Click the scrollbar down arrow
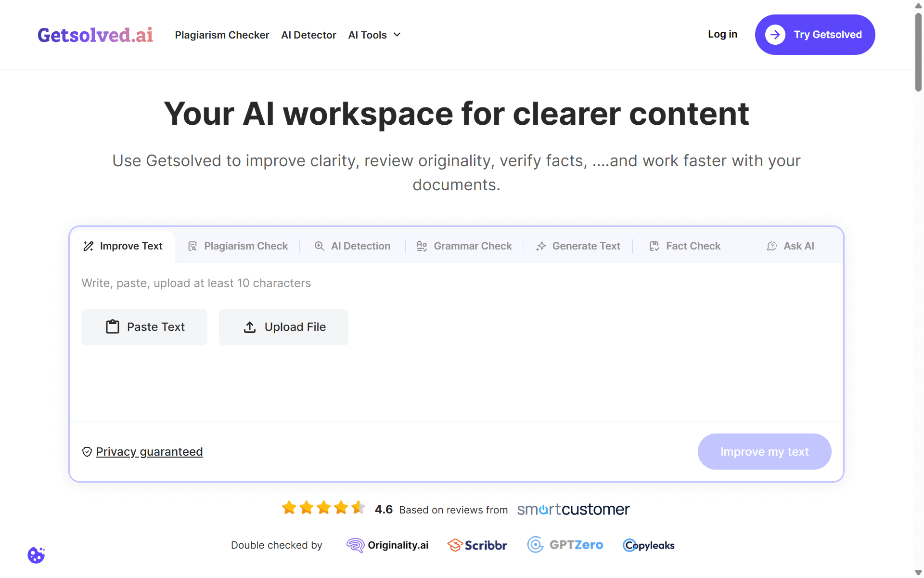924x578 pixels. [x=918, y=573]
